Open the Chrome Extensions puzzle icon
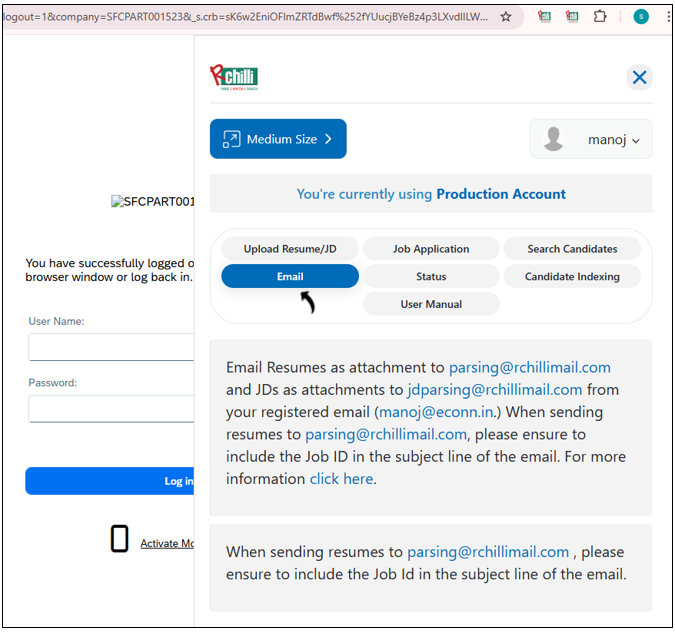The image size is (675, 632). (x=600, y=17)
